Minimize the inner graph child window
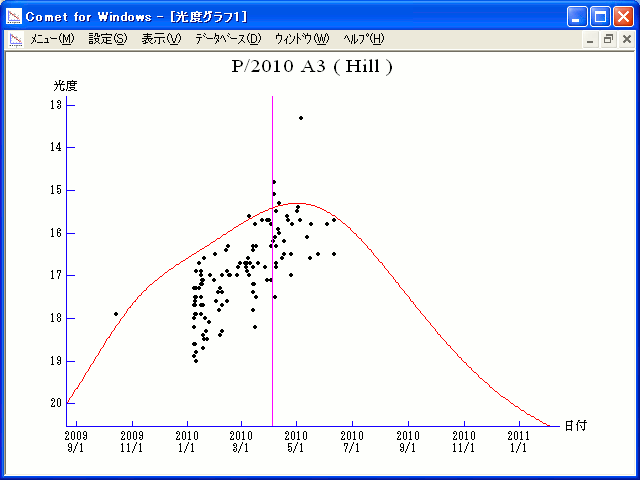The image size is (640, 480). pyautogui.click(x=591, y=39)
